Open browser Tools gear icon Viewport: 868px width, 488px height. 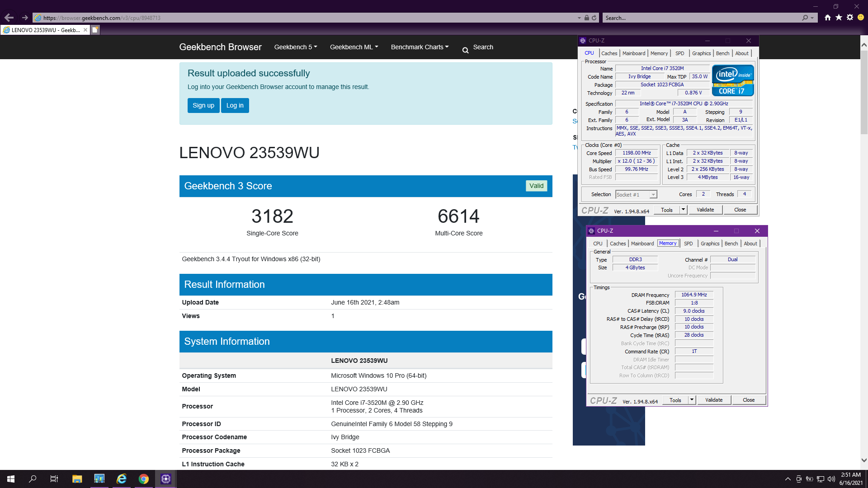pyautogui.click(x=850, y=18)
